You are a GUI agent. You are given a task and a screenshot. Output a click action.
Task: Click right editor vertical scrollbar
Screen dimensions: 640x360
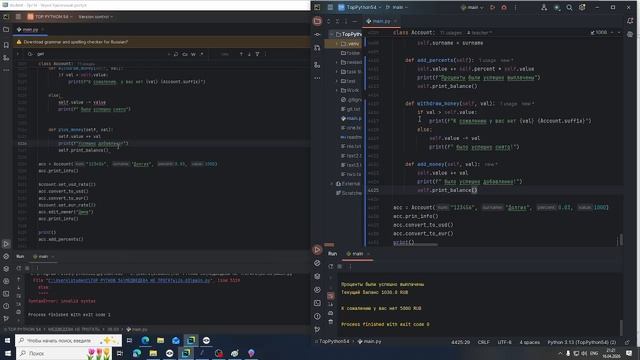coord(621,240)
